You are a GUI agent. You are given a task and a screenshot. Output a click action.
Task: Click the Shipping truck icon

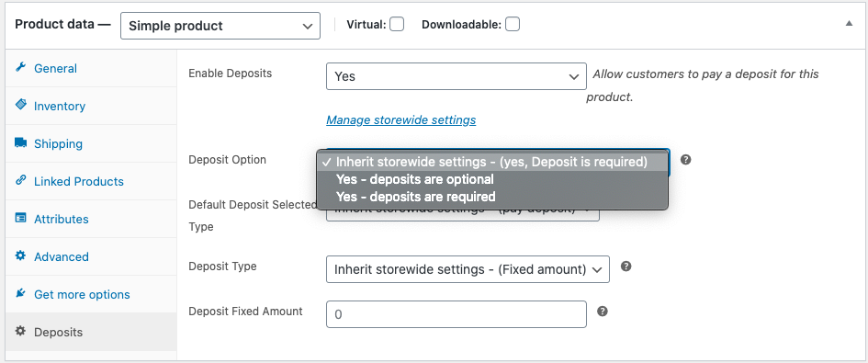click(x=20, y=143)
